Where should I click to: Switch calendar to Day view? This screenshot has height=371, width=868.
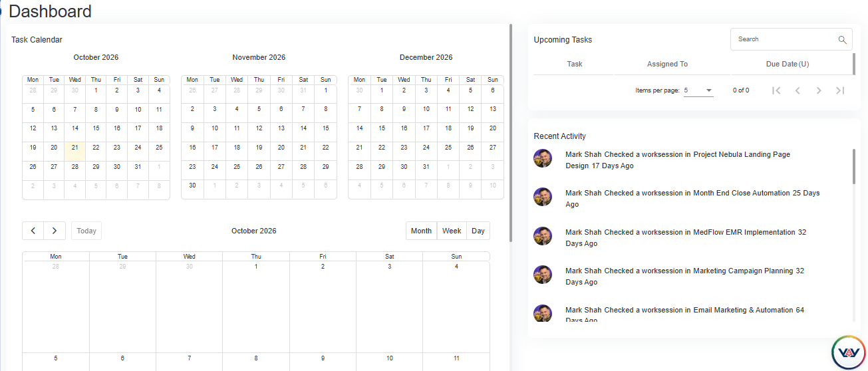[x=478, y=231]
